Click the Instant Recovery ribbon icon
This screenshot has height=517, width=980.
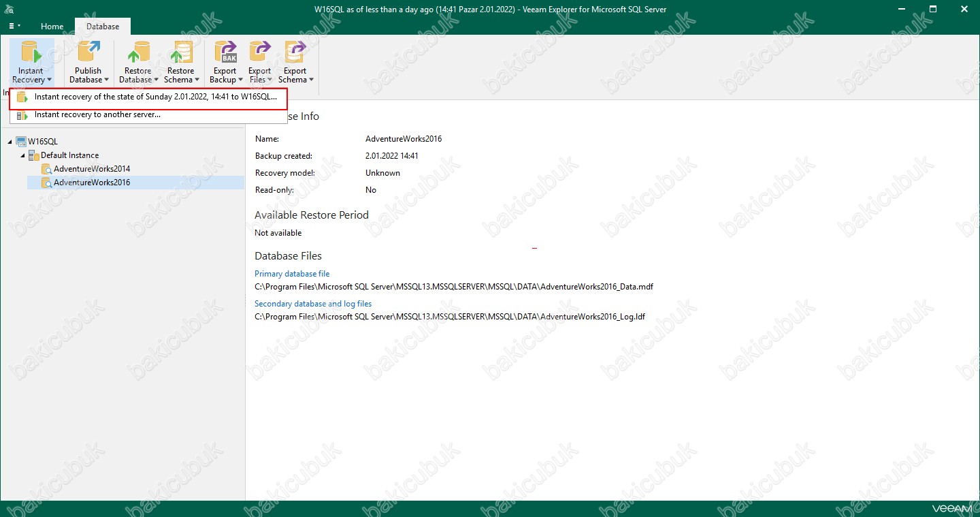click(x=31, y=52)
